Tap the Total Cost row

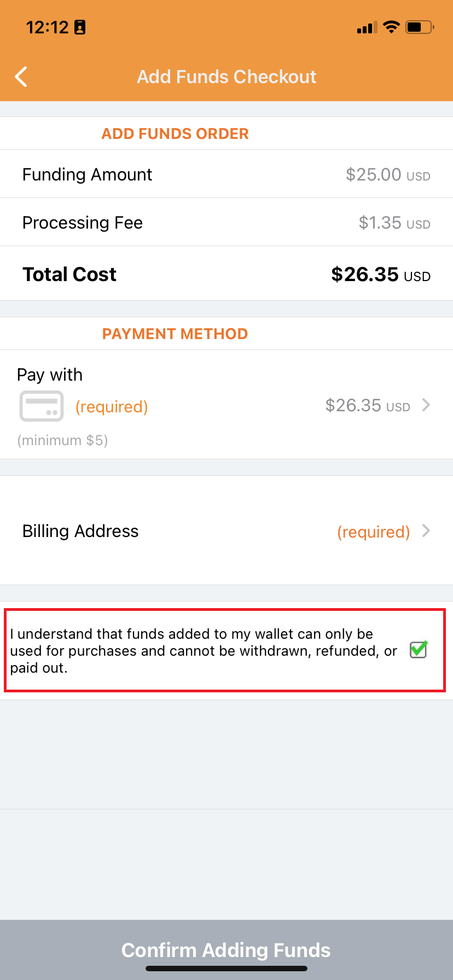(226, 274)
